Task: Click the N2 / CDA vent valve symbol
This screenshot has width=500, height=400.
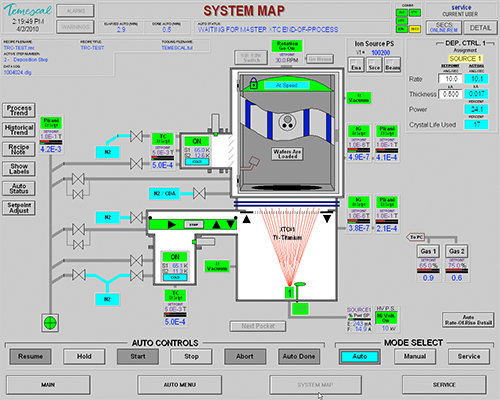Action: pyautogui.click(x=199, y=193)
